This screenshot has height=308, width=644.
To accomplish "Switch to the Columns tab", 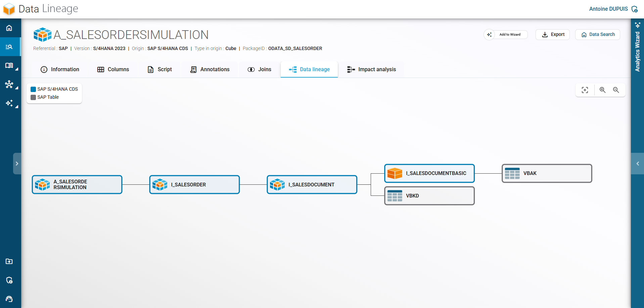I will pos(113,69).
